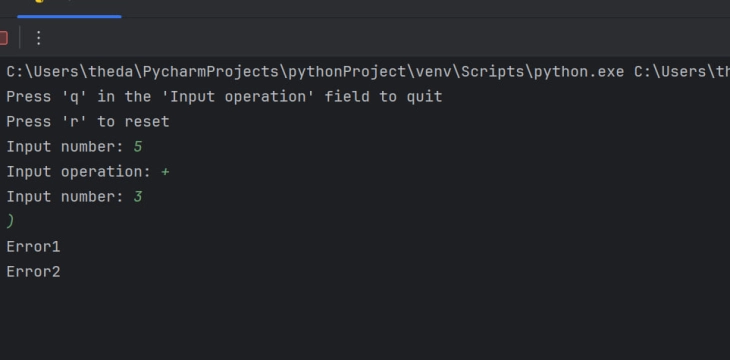This screenshot has height=360, width=730.
Task: Click the word venv in the console path
Action: (432, 72)
